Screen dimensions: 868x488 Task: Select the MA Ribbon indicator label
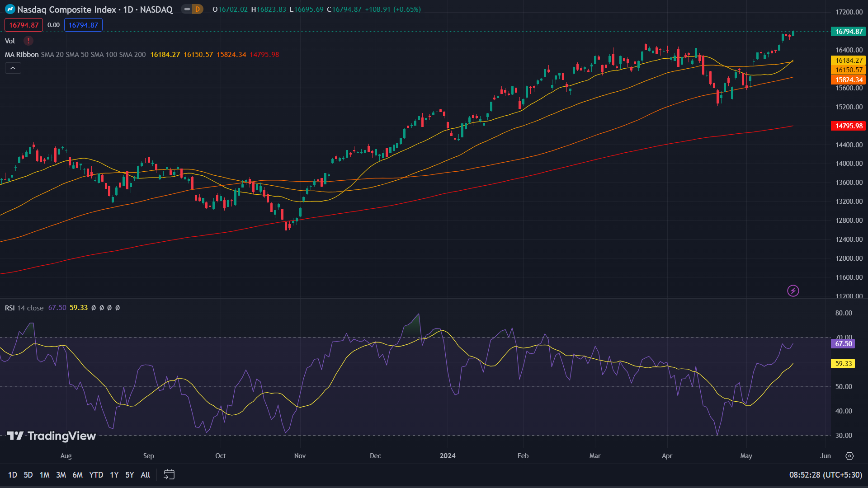pyautogui.click(x=22, y=55)
